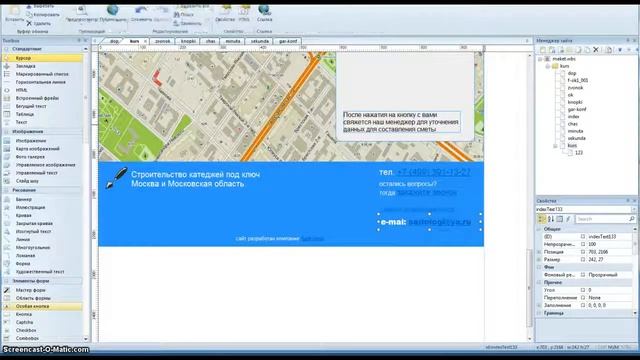Image resolution: width=640 pixels, height=360 pixels.
Task: Select the Маркированный список tool
Action: [42, 74]
